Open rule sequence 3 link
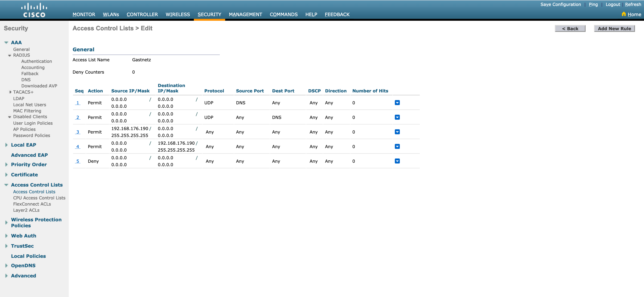 pos(77,132)
